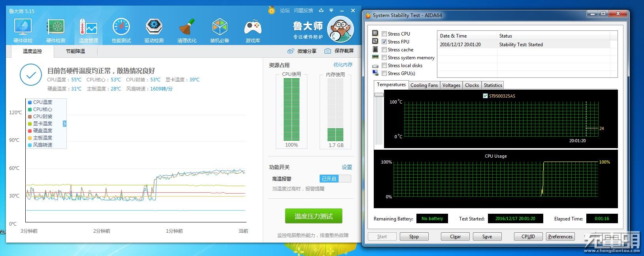Click the FPU icon beside Stress FPU
644x256 pixels.
pos(375,41)
